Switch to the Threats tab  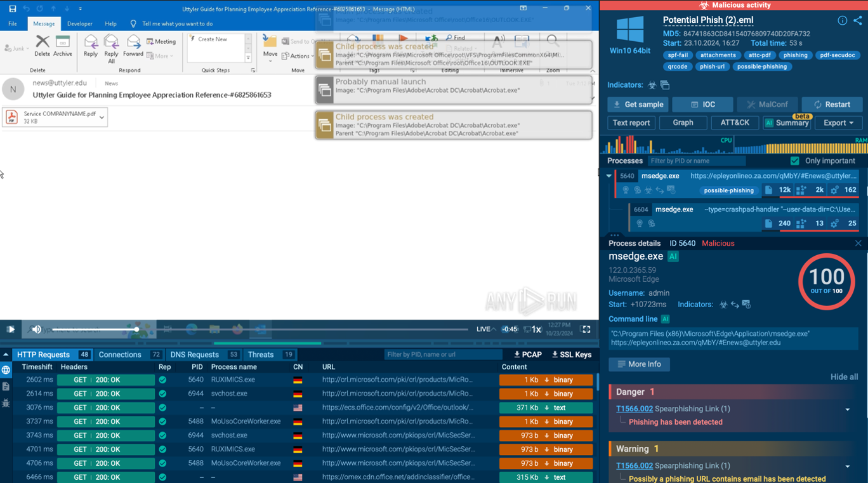[270, 355]
